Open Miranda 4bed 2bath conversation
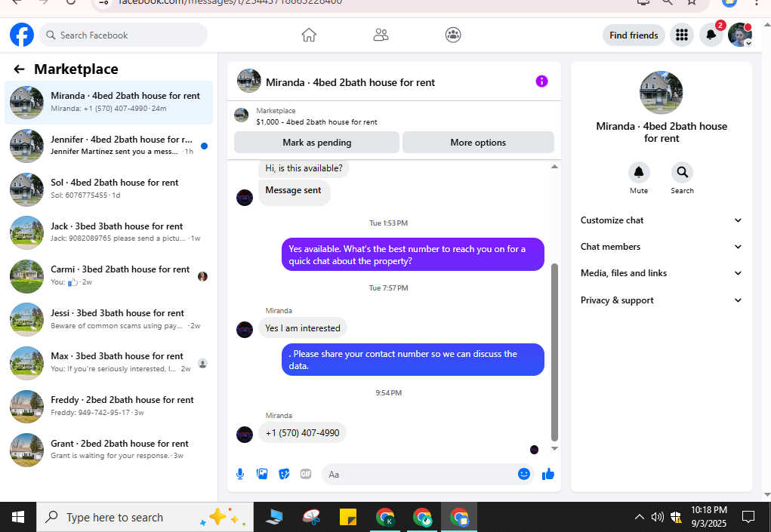Image resolution: width=771 pixels, height=532 pixels. pyautogui.click(x=109, y=102)
